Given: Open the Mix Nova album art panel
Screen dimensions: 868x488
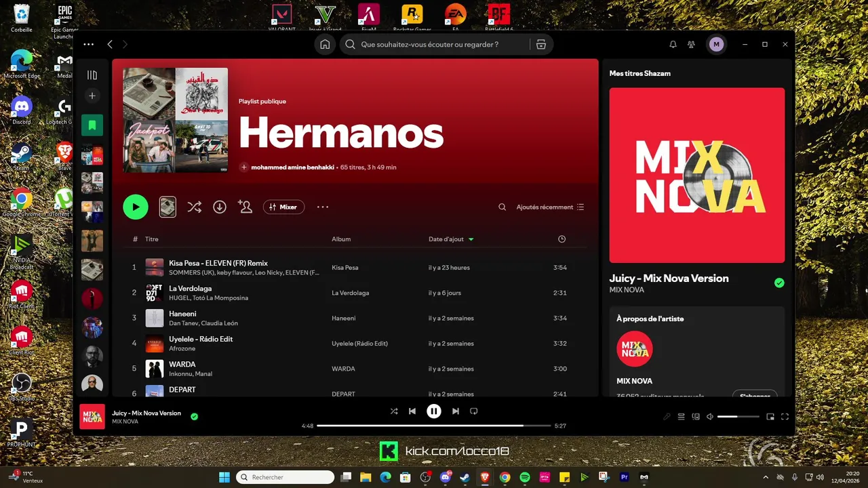Looking at the screenshot, I should click(x=697, y=175).
